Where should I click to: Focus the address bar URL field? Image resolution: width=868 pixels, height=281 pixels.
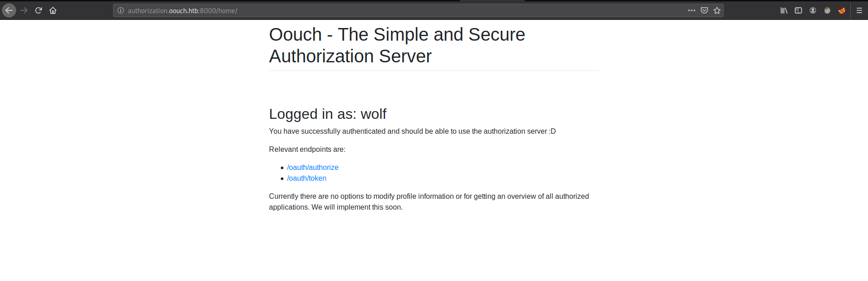(402, 10)
